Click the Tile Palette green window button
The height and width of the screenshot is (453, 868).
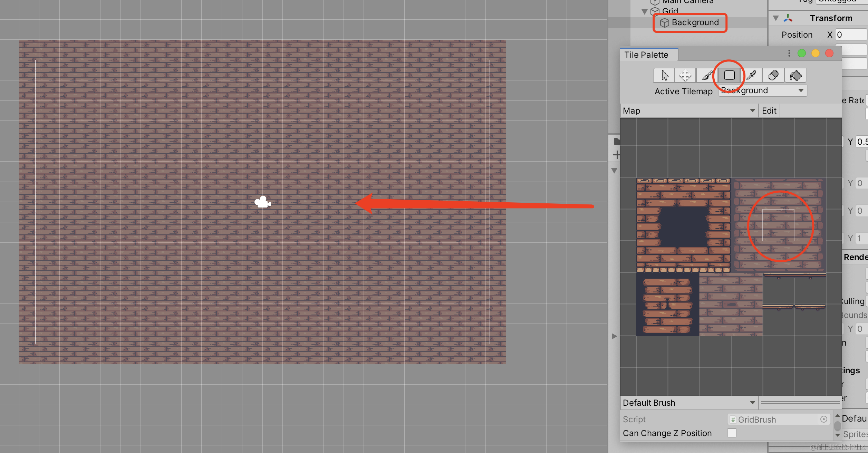[802, 53]
